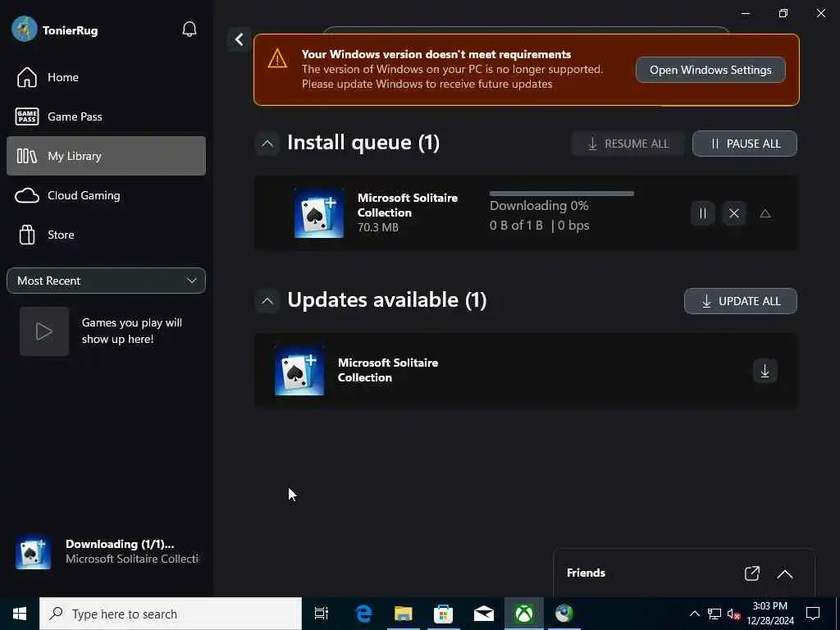Open the notifications bell
This screenshot has height=630, width=840.
point(189,30)
